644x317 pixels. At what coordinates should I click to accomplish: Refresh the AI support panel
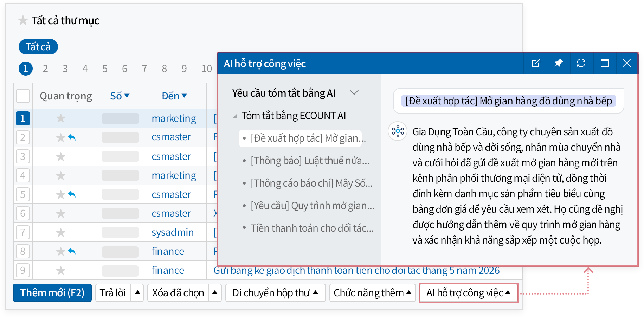[581, 63]
